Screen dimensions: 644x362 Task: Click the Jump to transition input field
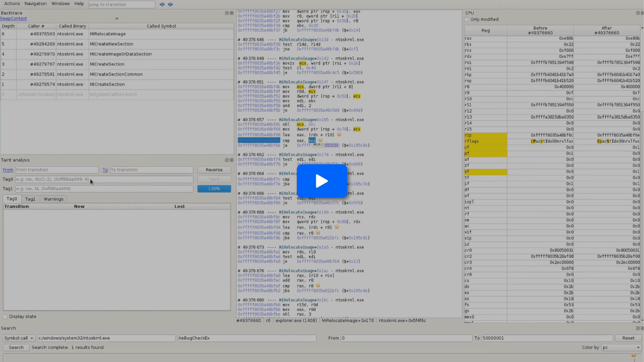[122, 5]
